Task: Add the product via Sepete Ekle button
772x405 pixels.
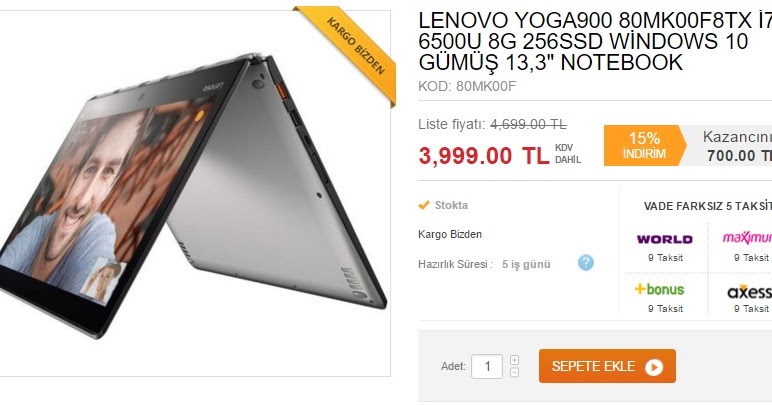Action: pos(607,366)
